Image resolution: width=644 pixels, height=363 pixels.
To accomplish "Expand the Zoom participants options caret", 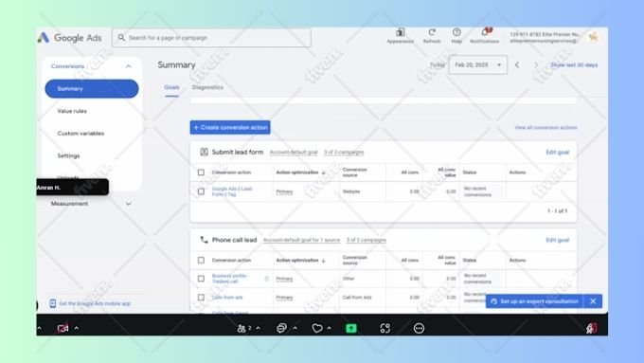I will pyautogui.click(x=258, y=328).
